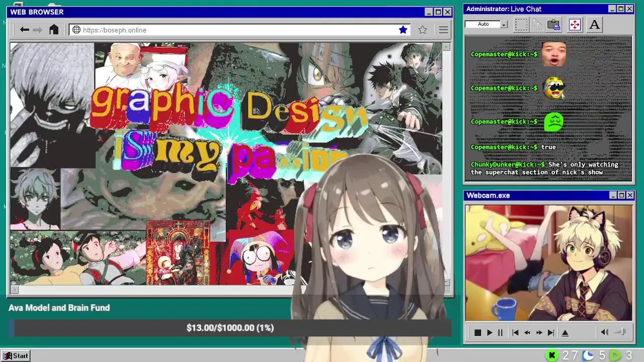This screenshot has width=644, height=362.
Task: Click the $13.00/$1000.00 fund progress bar
Action: click(230, 328)
